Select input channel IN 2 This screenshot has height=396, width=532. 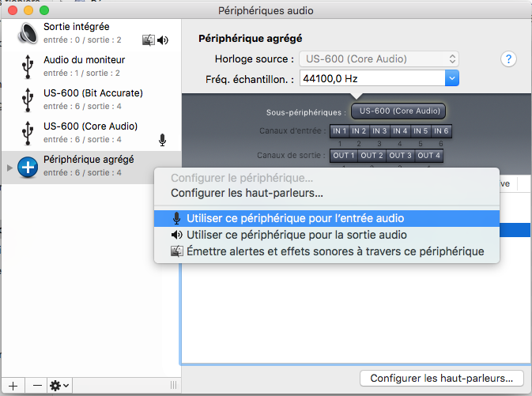point(359,131)
